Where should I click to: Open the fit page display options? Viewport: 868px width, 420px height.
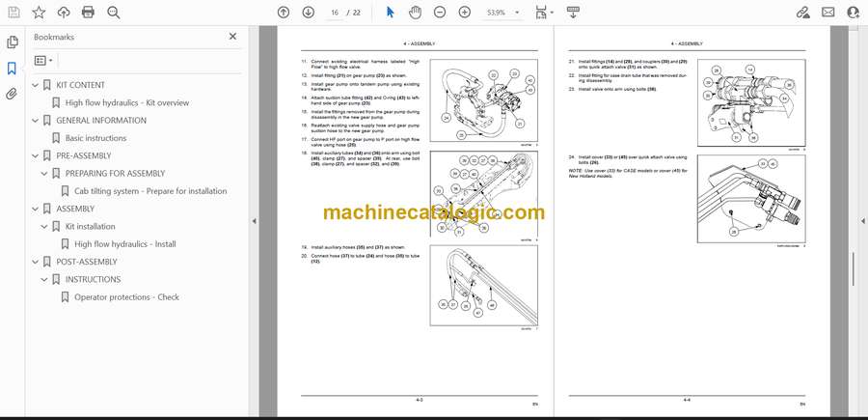[544, 13]
